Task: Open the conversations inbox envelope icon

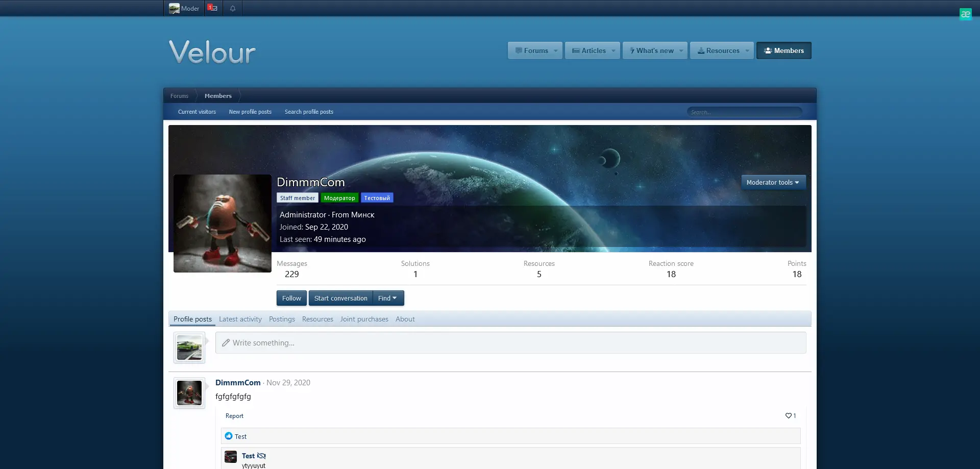Action: [213, 8]
